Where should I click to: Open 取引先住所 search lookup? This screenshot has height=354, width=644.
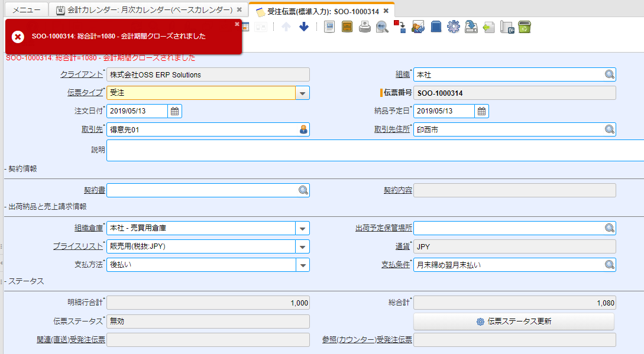point(610,129)
